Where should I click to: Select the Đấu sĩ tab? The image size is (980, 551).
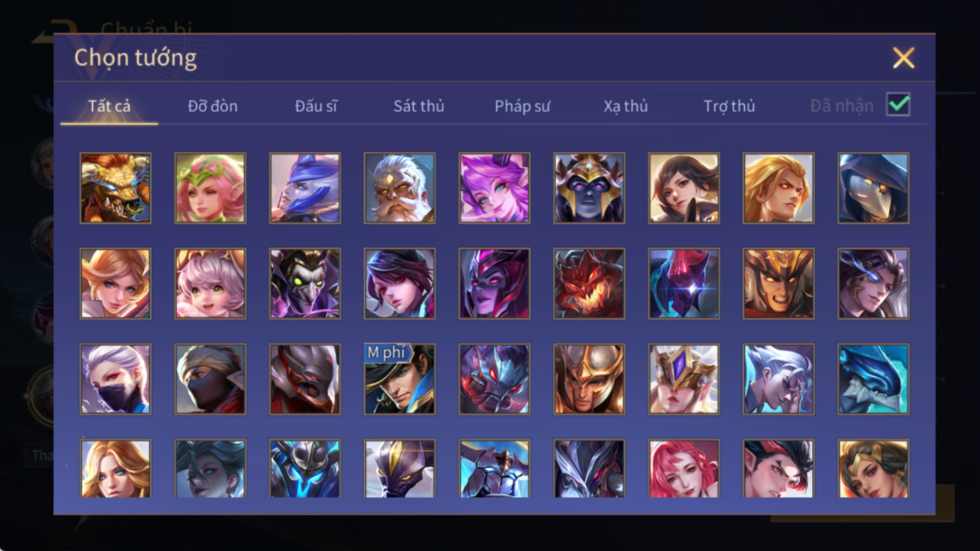tap(316, 106)
